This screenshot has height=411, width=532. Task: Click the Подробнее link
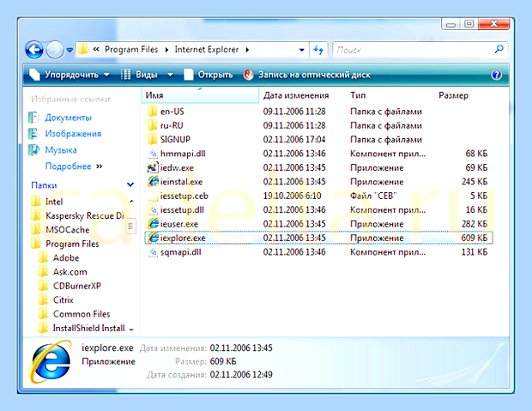(68, 166)
